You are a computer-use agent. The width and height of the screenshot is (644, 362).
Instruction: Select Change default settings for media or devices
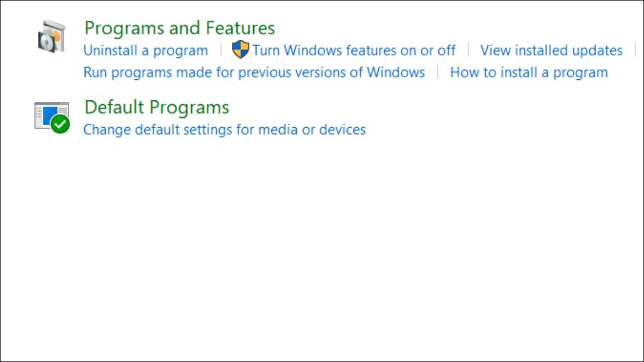(224, 130)
